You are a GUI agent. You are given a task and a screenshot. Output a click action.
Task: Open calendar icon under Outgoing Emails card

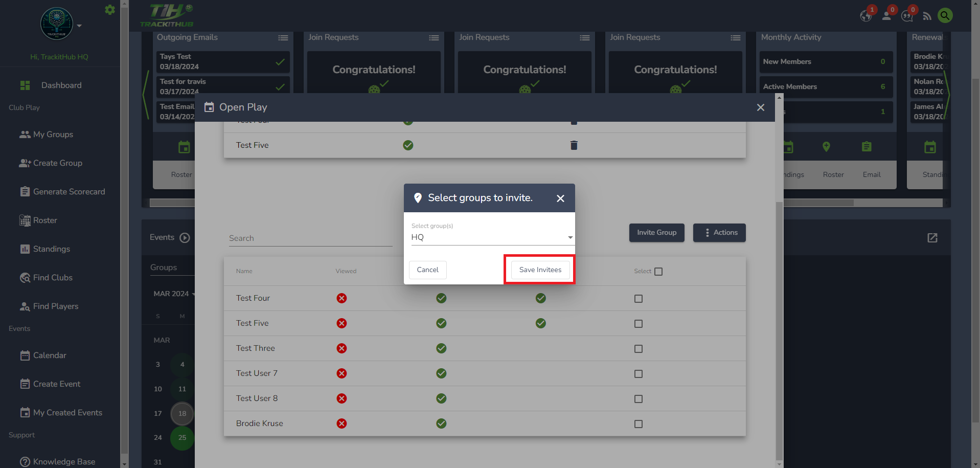click(x=184, y=147)
